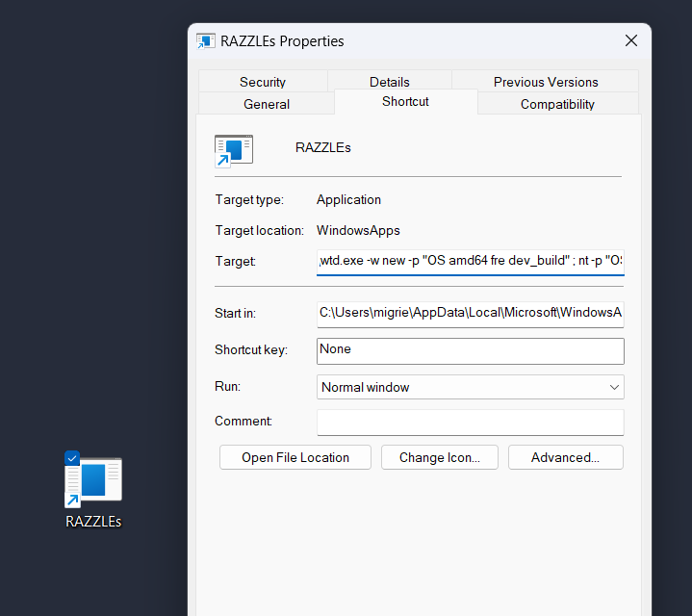Viewport: 692px width, 616px height.
Task: Switch to the Details tab
Action: (x=389, y=82)
